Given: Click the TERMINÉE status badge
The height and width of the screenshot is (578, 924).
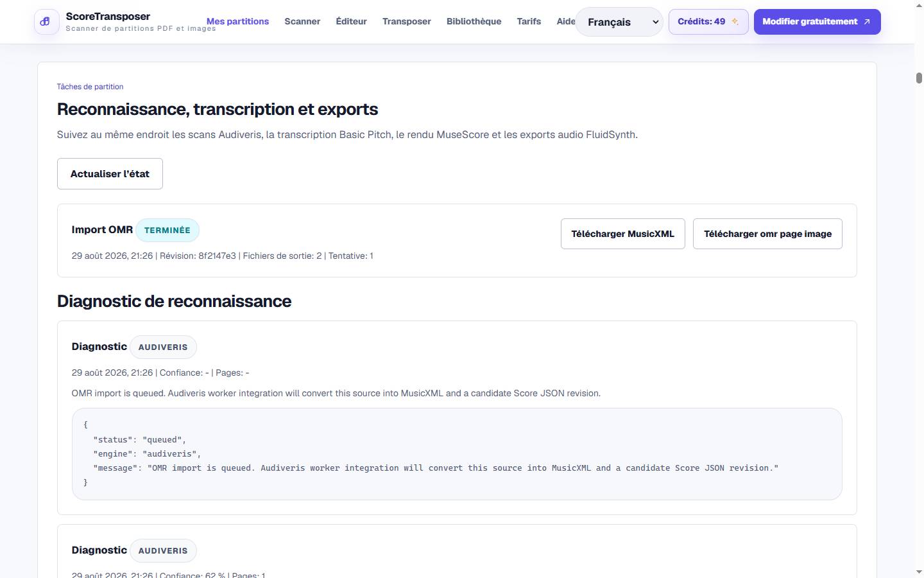Looking at the screenshot, I should 167,230.
